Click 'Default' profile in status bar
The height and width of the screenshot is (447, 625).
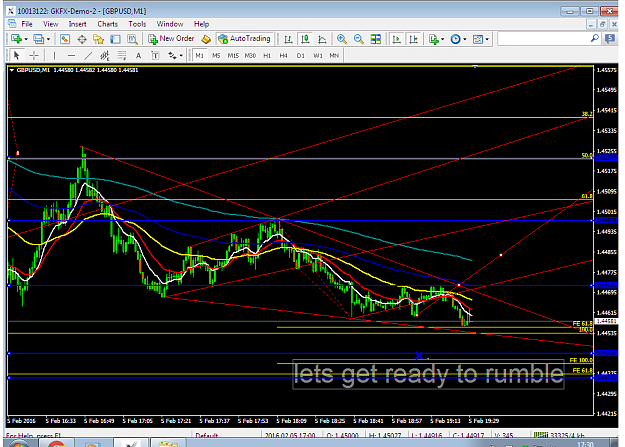(206, 435)
